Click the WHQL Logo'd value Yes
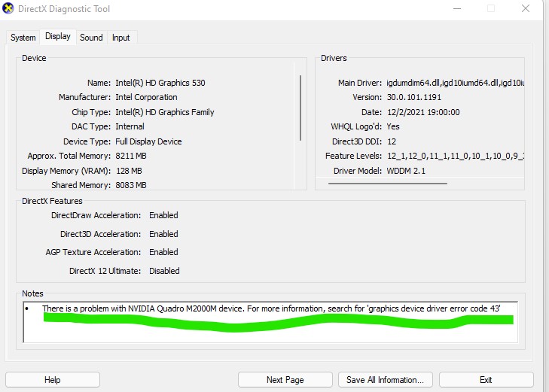 [393, 126]
